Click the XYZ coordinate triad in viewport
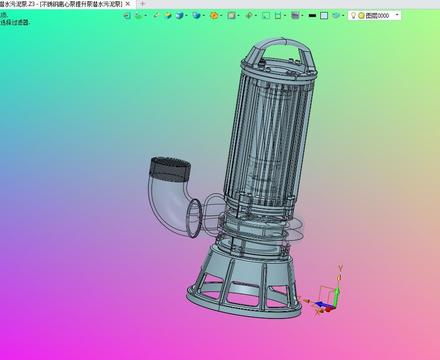440x360 pixels. pos(325,293)
